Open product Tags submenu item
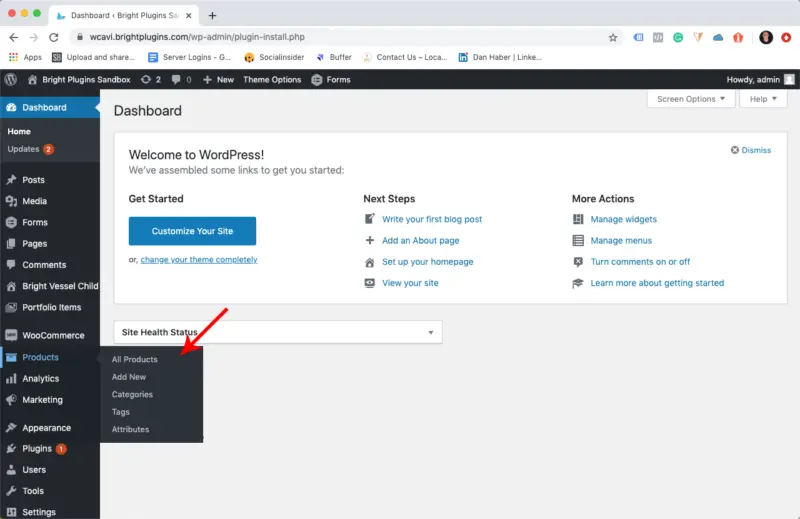This screenshot has height=519, width=800. pos(121,412)
